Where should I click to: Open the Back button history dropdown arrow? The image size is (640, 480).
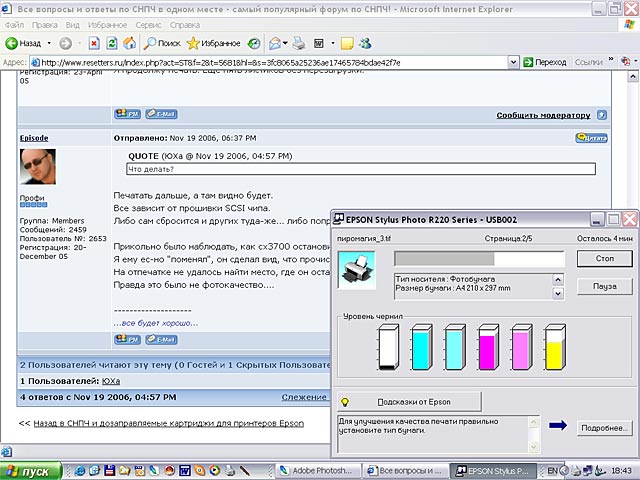(x=49, y=43)
